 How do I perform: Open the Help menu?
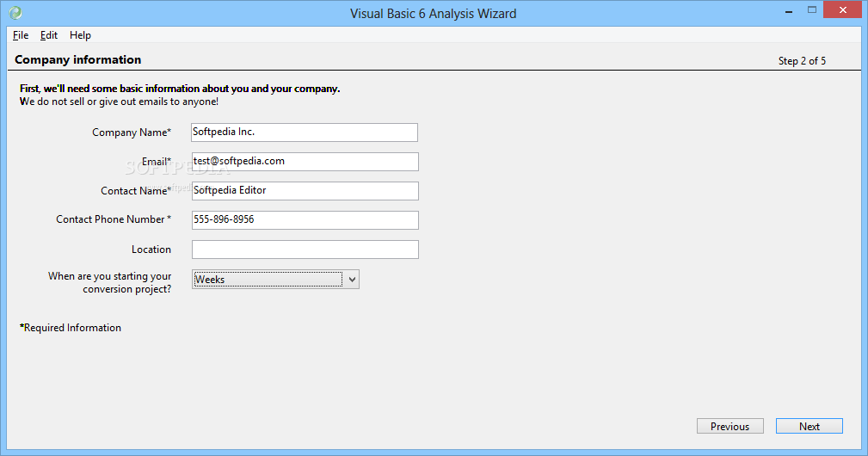80,35
